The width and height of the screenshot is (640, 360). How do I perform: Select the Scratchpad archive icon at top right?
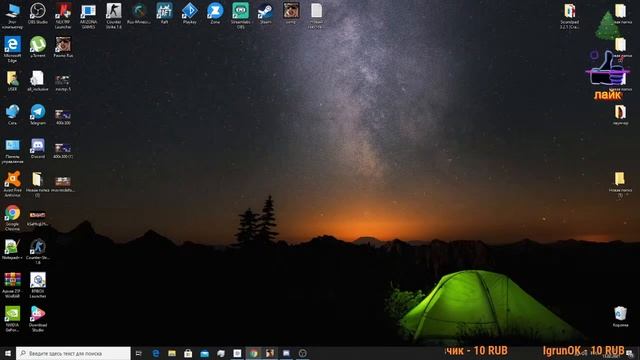570,16
